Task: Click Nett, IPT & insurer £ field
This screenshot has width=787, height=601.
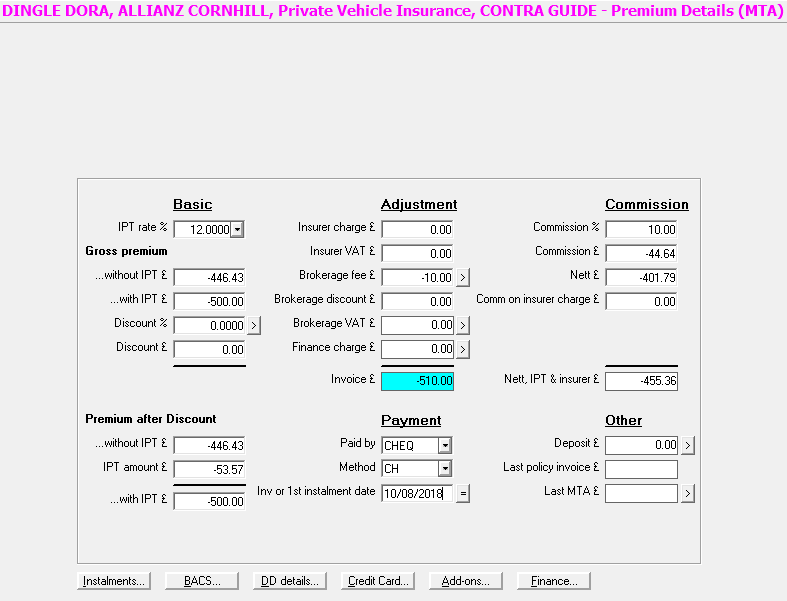Action: [x=641, y=381]
